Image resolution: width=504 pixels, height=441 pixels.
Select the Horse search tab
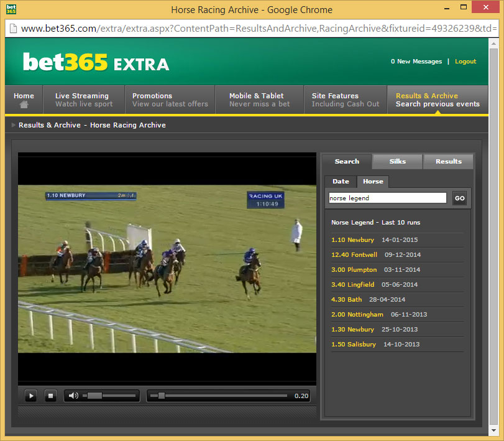pyautogui.click(x=373, y=182)
